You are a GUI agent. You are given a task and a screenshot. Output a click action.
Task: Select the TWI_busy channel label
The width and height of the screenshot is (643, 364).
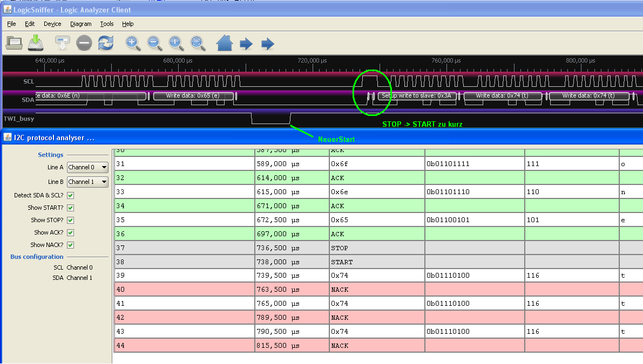19,119
